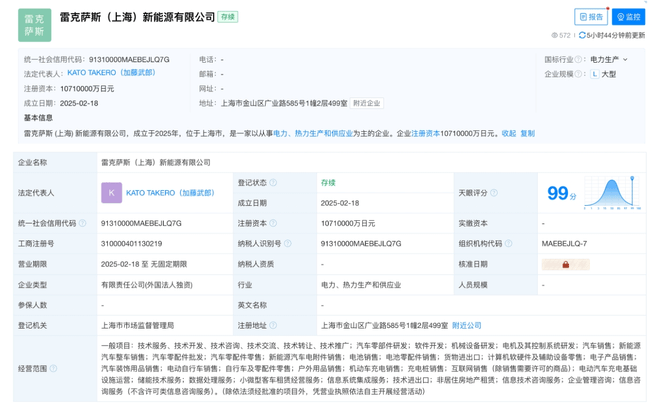Click the help icon next to 企业规模

(x=578, y=74)
